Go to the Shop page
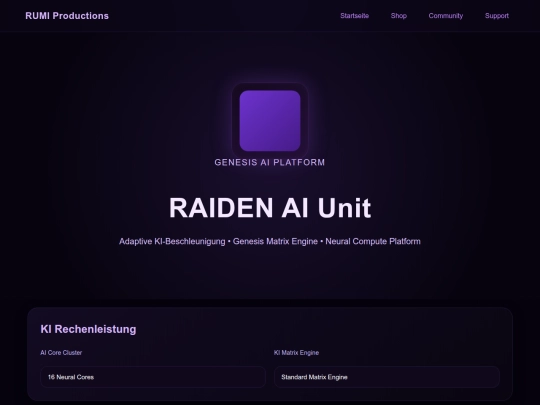The image size is (540, 405). tap(398, 16)
